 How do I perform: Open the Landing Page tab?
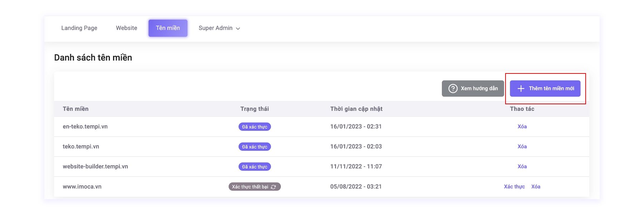(79, 28)
